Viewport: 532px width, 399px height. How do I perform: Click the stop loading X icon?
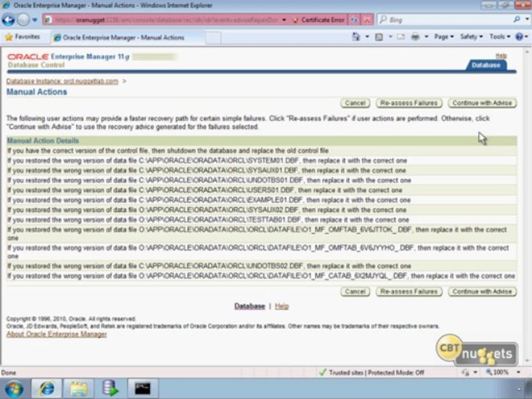[x=367, y=20]
